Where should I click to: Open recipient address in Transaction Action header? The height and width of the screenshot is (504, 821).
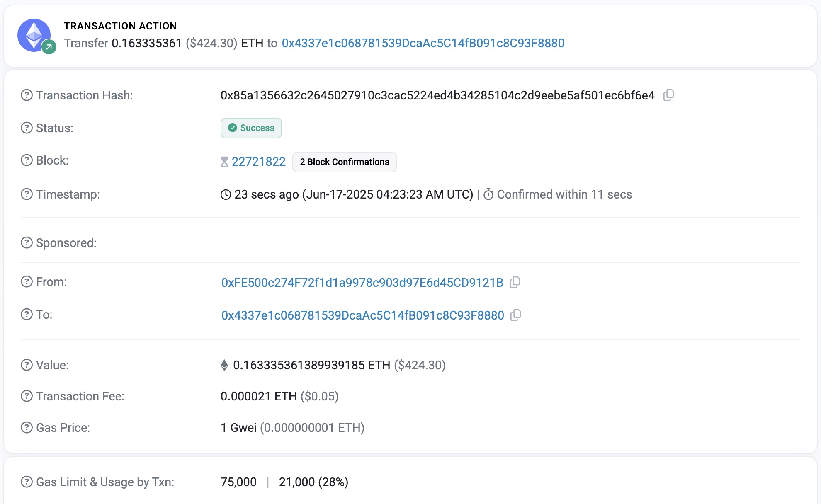pos(423,43)
